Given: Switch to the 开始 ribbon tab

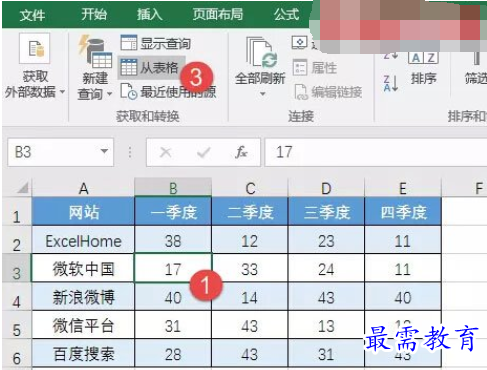Looking at the screenshot, I should pyautogui.click(x=94, y=14).
